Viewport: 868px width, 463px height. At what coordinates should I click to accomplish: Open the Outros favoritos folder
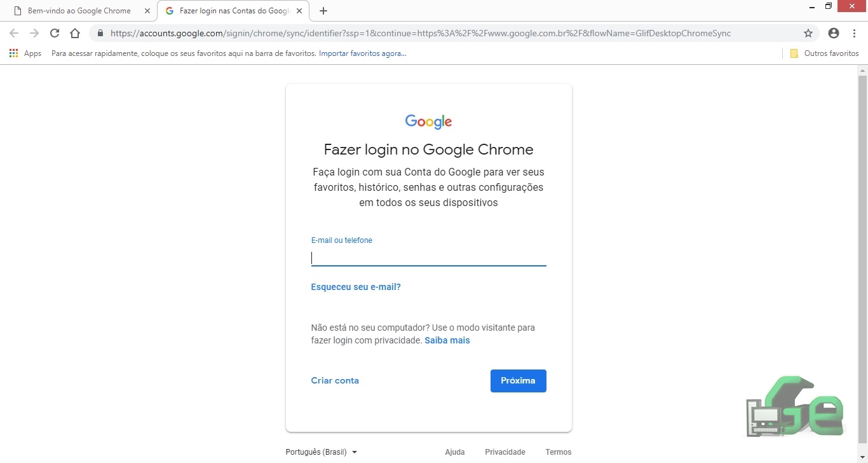click(824, 53)
